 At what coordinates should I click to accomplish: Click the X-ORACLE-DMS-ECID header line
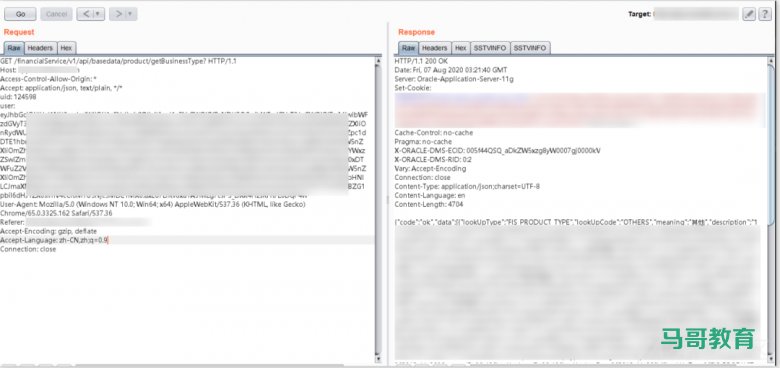(x=497, y=151)
